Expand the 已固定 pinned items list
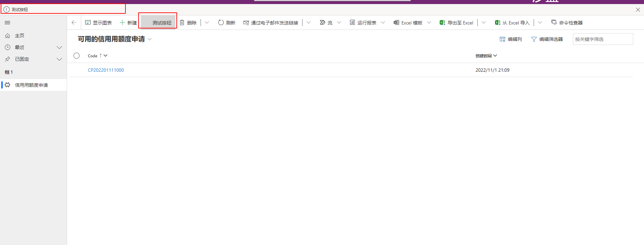Viewport: 644px width, 245px height. coord(59,59)
